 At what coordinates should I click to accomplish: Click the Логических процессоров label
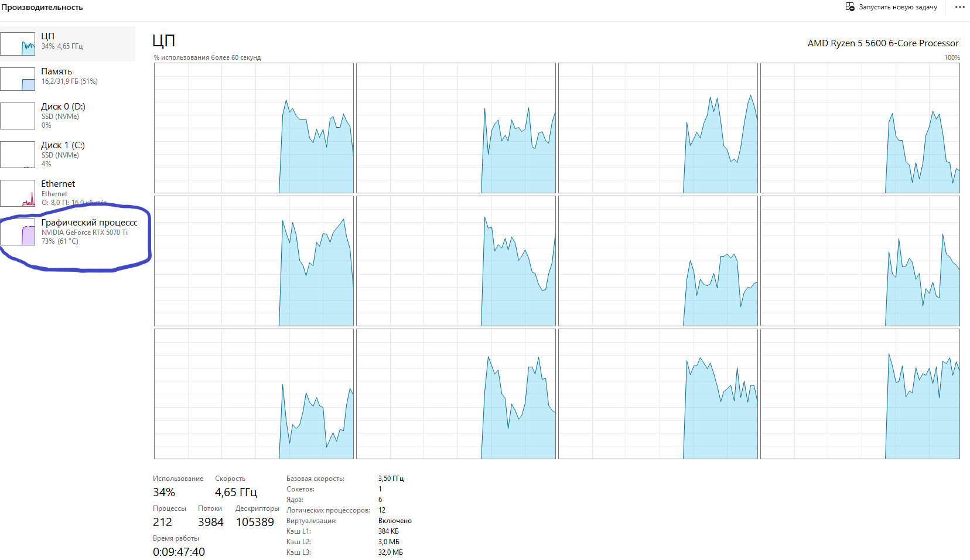click(x=328, y=510)
